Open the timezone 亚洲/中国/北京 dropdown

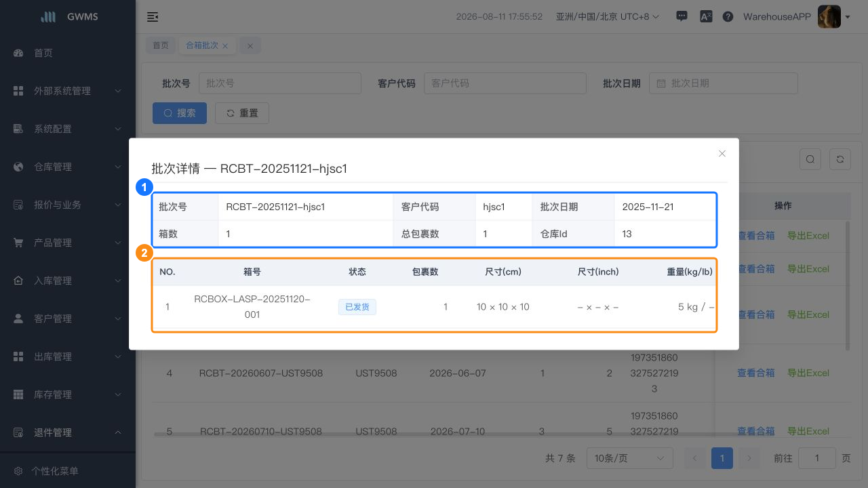pos(607,17)
